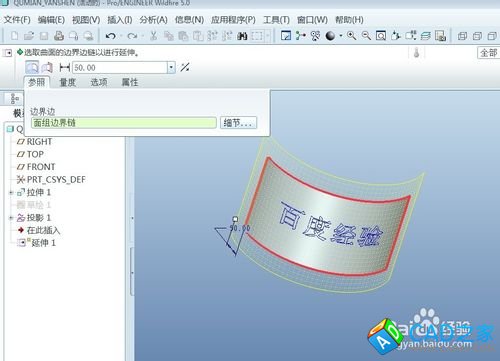
Task: Click the shaded sphere display icon
Action: (330, 35)
